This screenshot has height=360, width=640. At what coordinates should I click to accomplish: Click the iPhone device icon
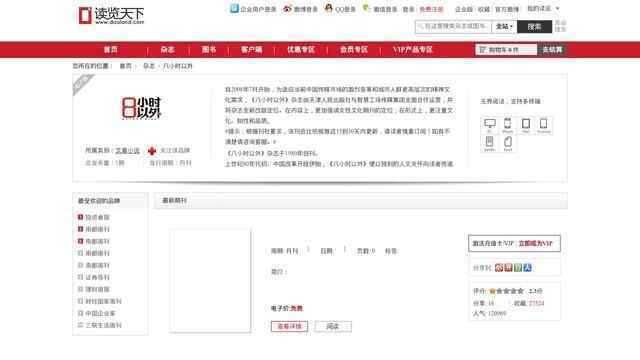pyautogui.click(x=507, y=124)
